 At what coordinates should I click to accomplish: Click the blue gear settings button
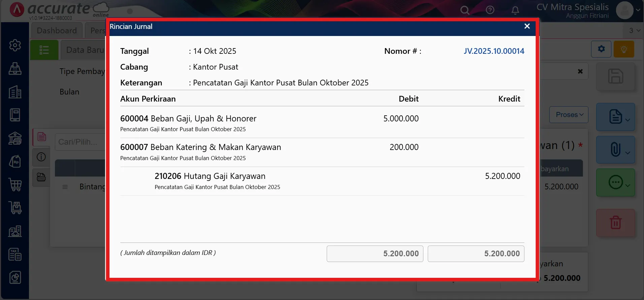coord(601,49)
